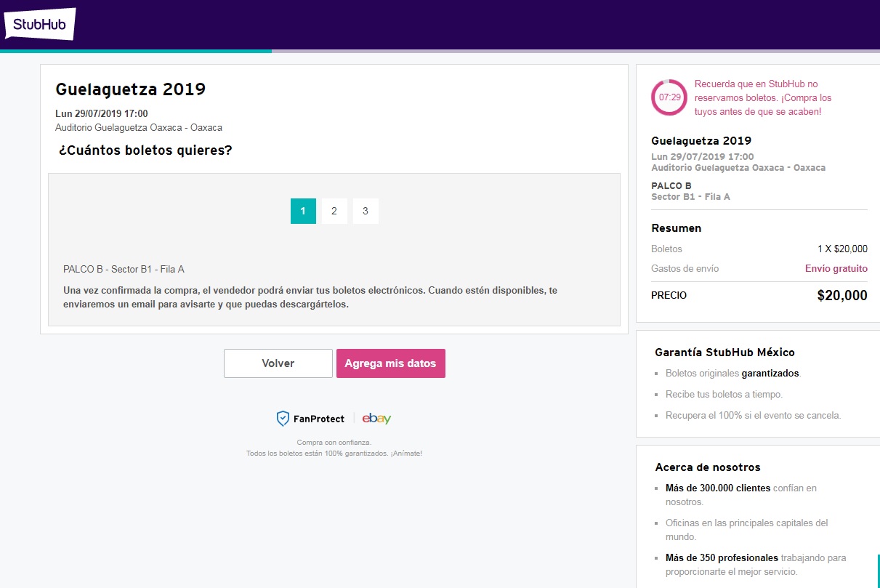
Task: Click the reminder text about unreserved tickets
Action: tap(763, 98)
